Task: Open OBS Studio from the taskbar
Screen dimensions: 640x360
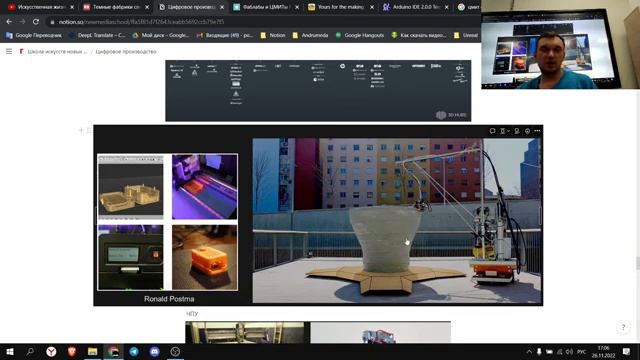Action: (175, 351)
